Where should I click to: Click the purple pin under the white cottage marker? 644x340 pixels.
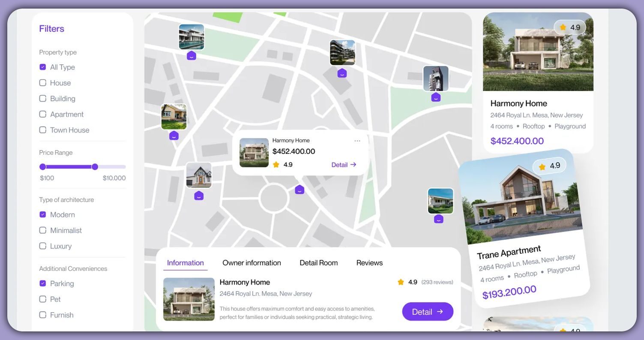(x=198, y=196)
